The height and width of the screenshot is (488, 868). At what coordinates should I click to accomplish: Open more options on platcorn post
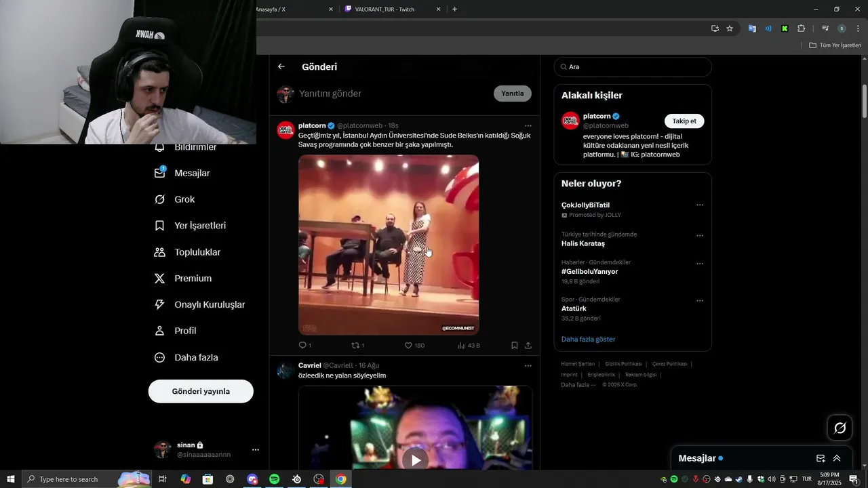[x=528, y=126]
